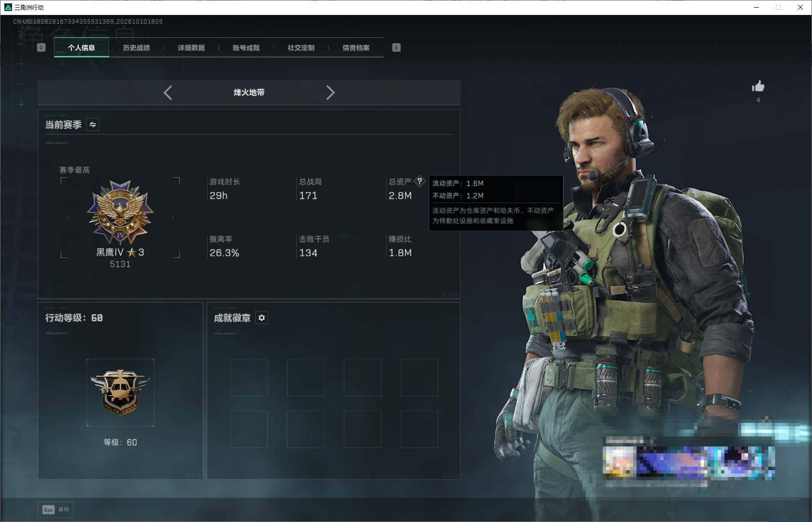
Task: Click the 总资产 2.8M value
Action: 400,195
